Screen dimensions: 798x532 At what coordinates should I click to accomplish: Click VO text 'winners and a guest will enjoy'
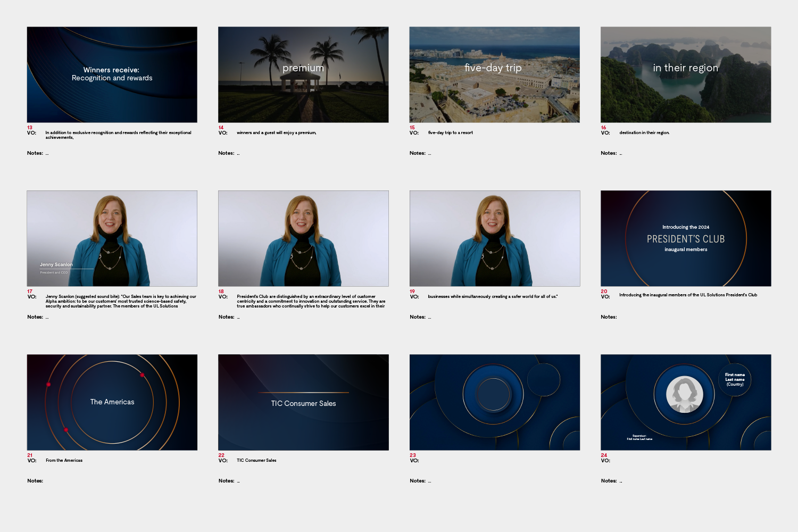click(277, 133)
